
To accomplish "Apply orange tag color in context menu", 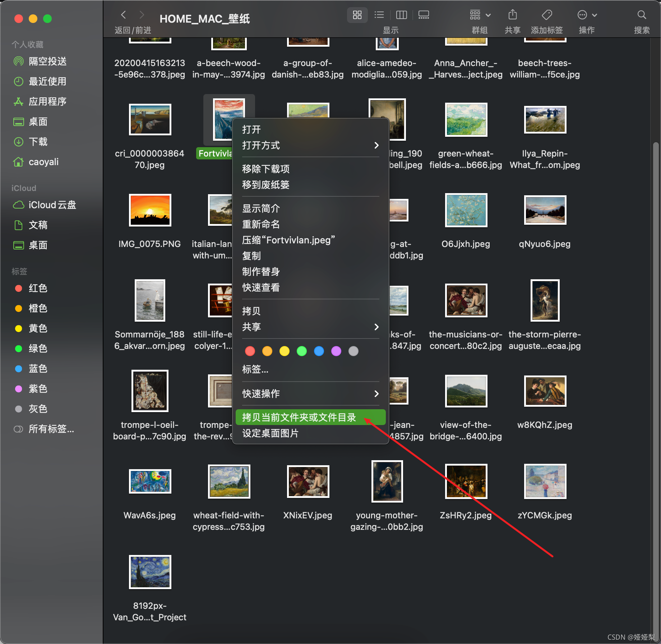I will [267, 351].
